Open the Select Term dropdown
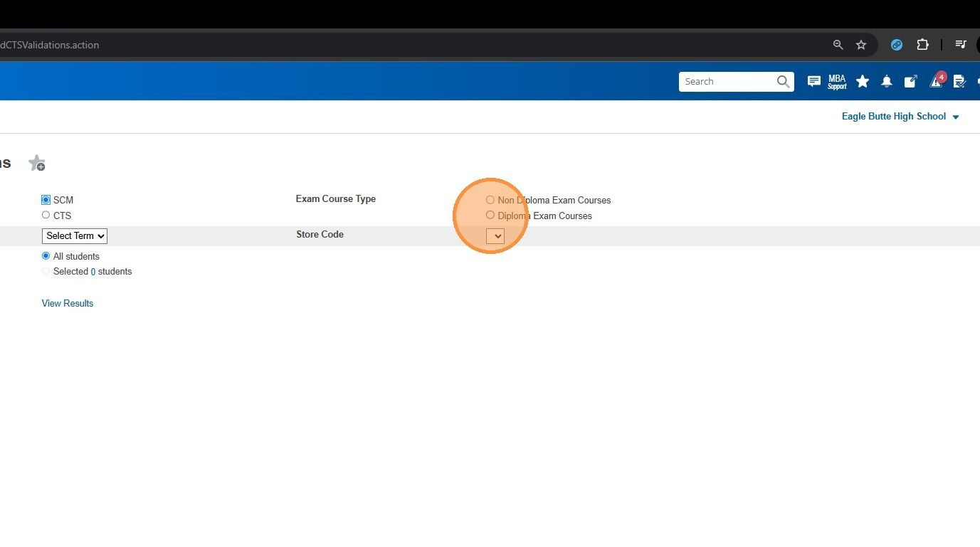Screen dimensions: 980x547 pyautogui.click(x=75, y=236)
